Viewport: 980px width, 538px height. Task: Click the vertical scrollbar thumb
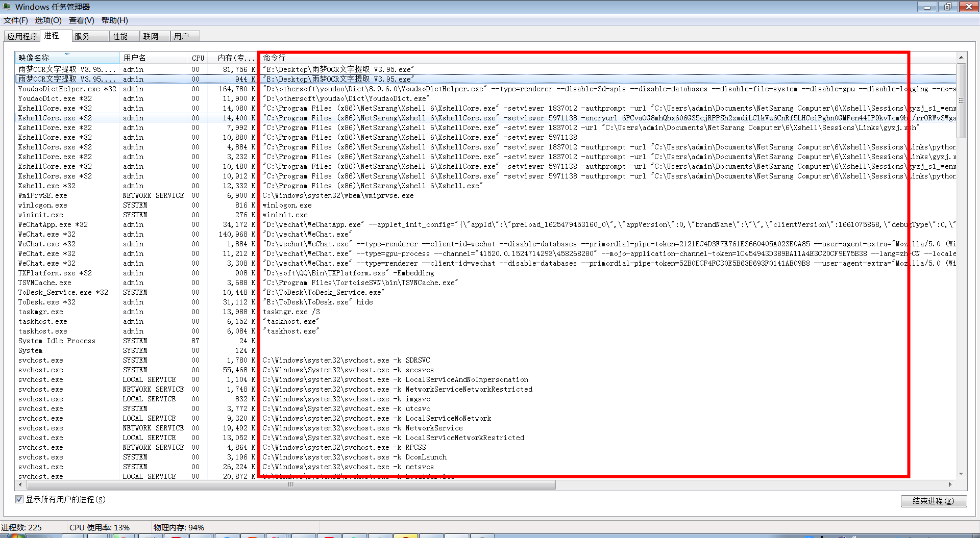point(961,100)
